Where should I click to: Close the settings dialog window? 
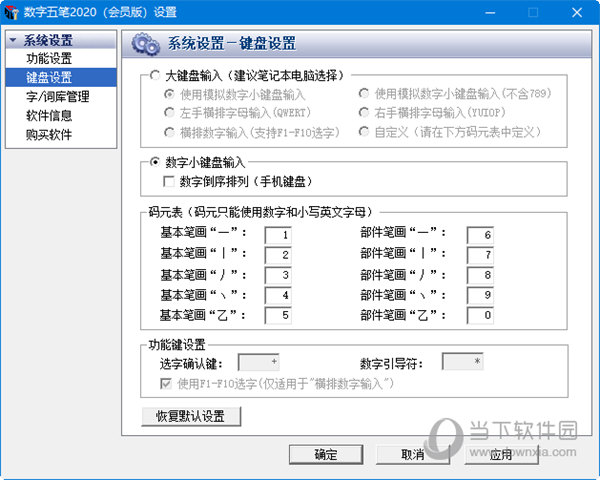(x=577, y=11)
